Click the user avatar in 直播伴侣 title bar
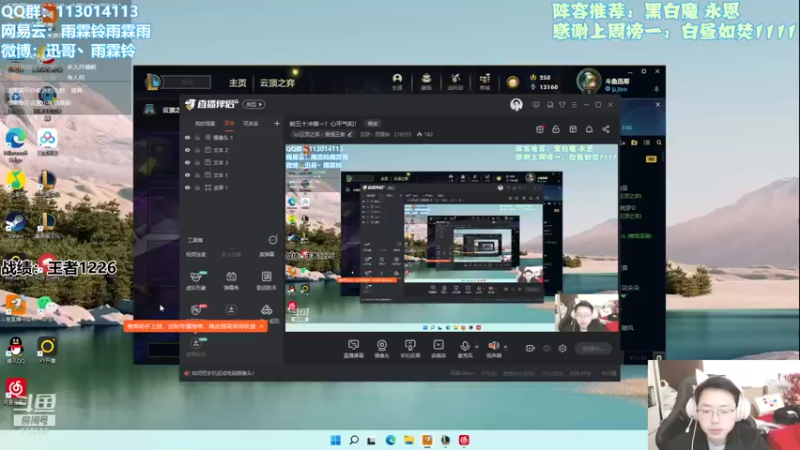The image size is (800, 450). point(516,105)
